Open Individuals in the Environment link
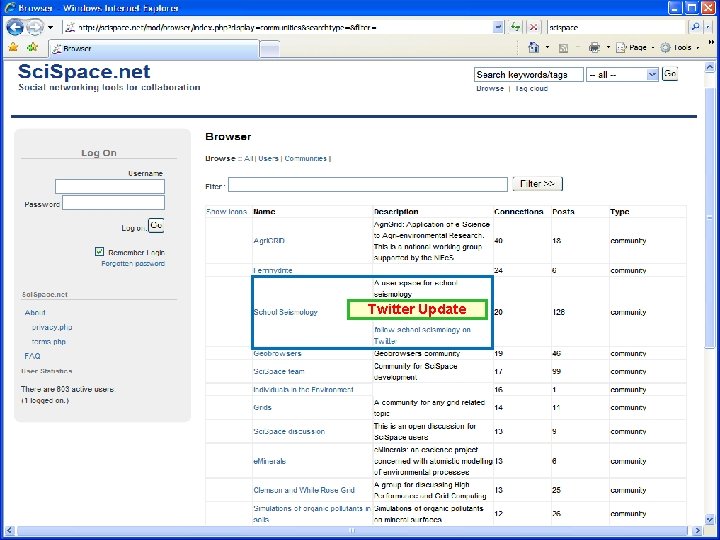720x540 pixels. tap(304, 389)
